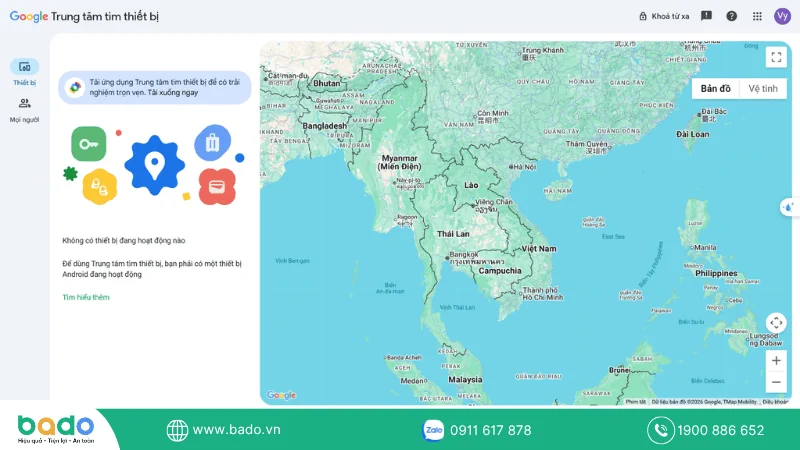Click the Hà Nội label on map

(524, 167)
